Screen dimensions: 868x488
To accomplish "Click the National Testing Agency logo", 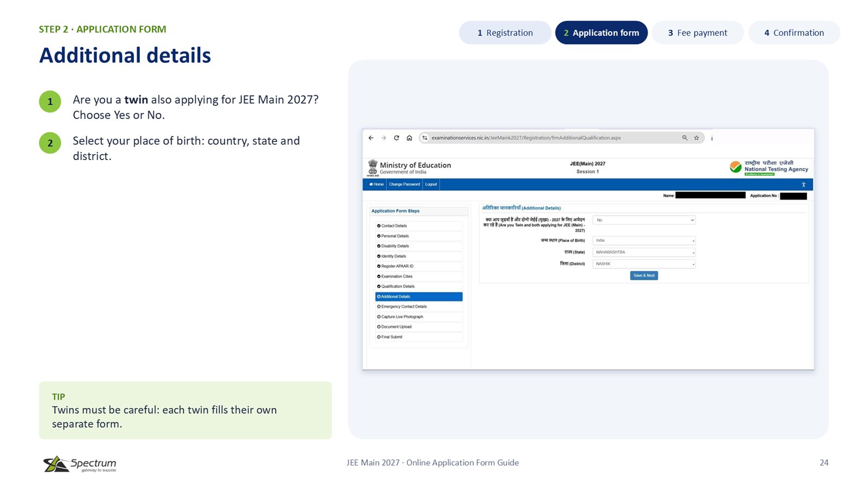I will (769, 167).
